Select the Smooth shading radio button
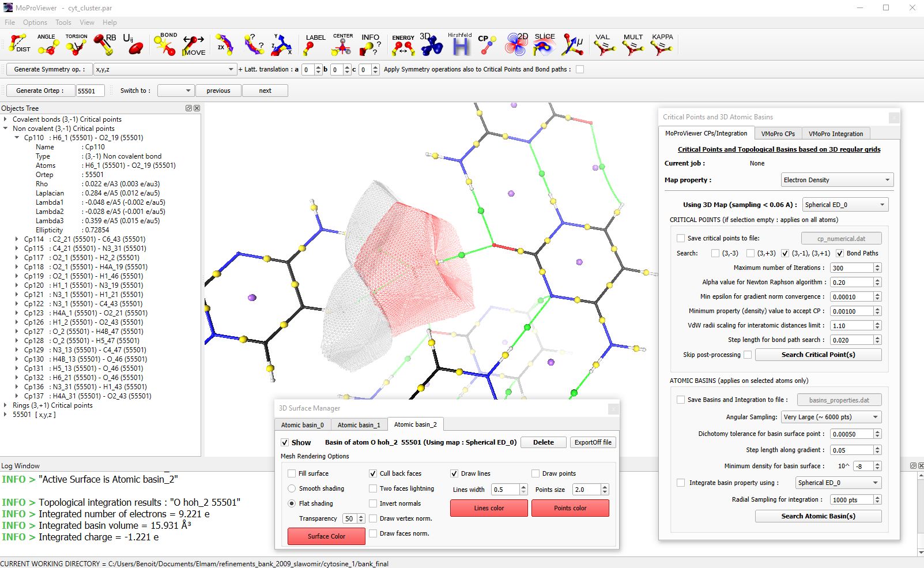The image size is (924, 568). [292, 488]
